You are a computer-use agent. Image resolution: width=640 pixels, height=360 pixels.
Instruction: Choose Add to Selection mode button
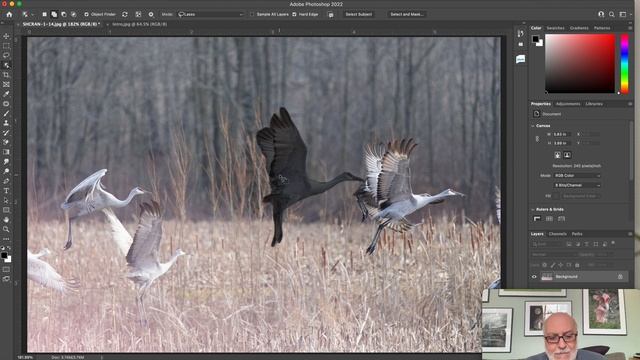click(x=54, y=14)
